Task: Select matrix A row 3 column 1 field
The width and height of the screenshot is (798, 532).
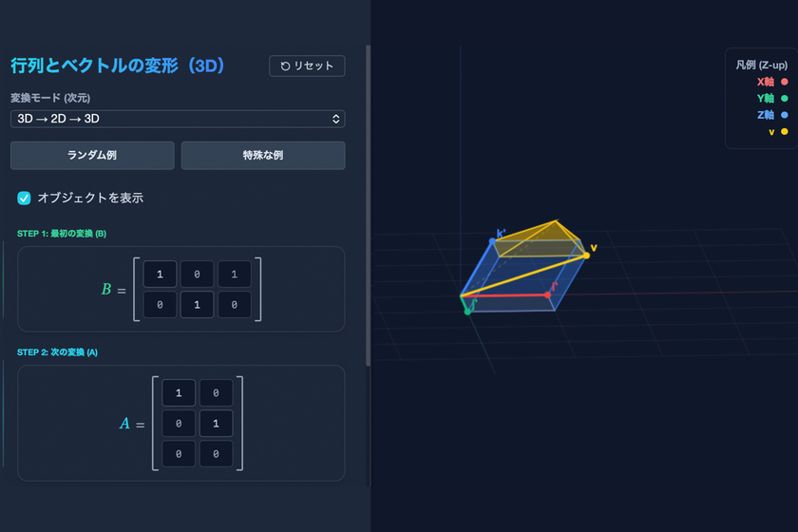Action: [x=178, y=454]
